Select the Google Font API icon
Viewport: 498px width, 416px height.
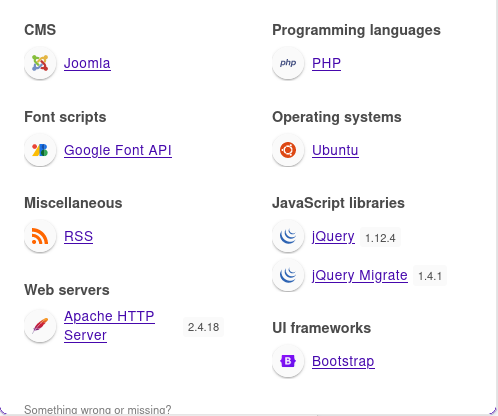(40, 150)
